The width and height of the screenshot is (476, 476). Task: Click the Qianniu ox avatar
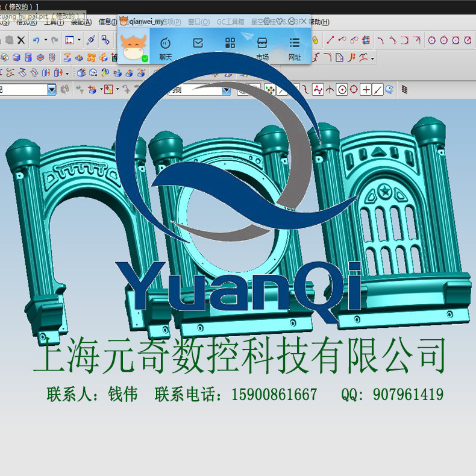(x=134, y=47)
